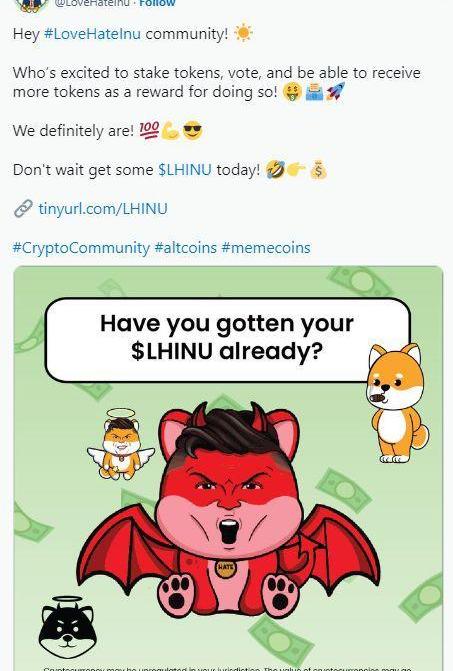Visit the tinyurl.com/LHINU link
453x671 pixels.
(103, 209)
